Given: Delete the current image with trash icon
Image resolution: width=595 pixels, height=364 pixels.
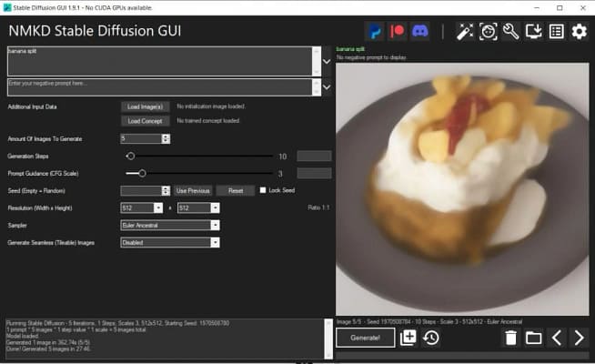Looking at the screenshot, I should (510, 338).
